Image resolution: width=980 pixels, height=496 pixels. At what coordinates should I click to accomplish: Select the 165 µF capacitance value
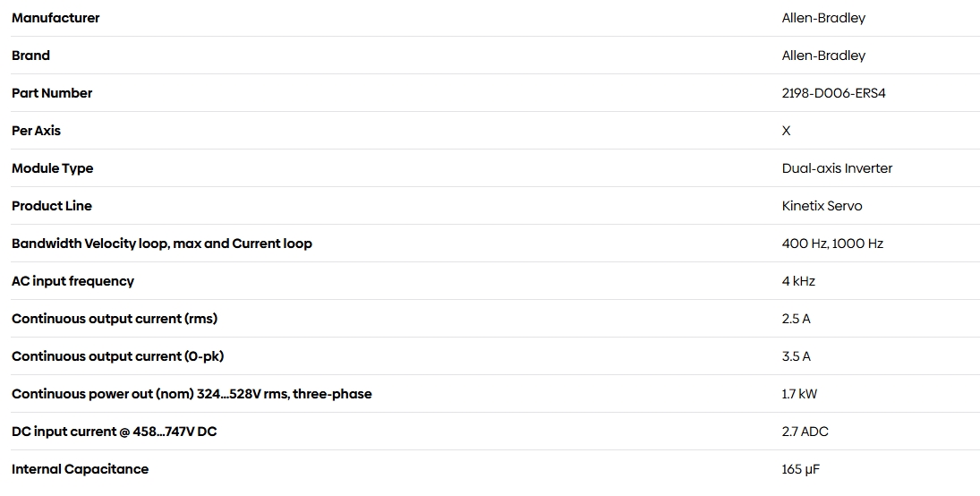point(801,468)
